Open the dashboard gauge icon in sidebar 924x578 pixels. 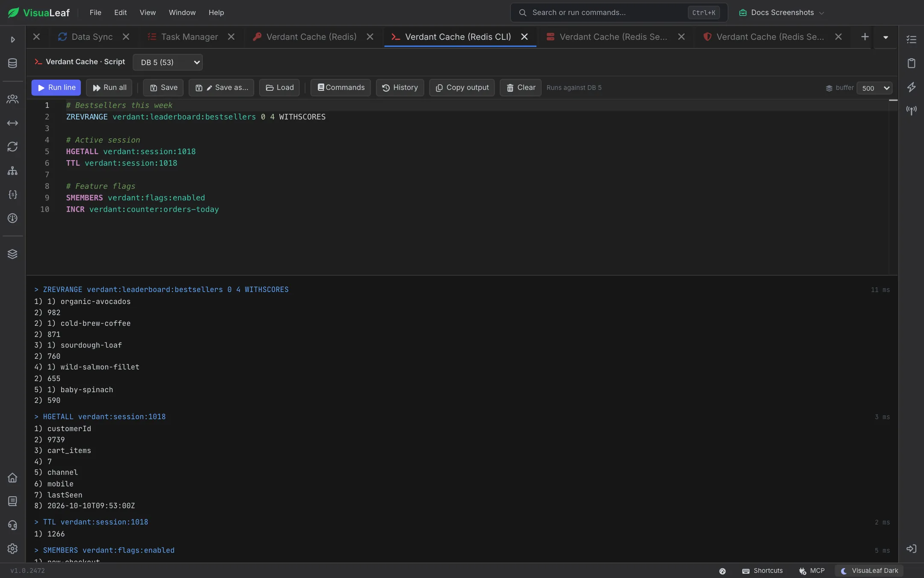coord(12,218)
